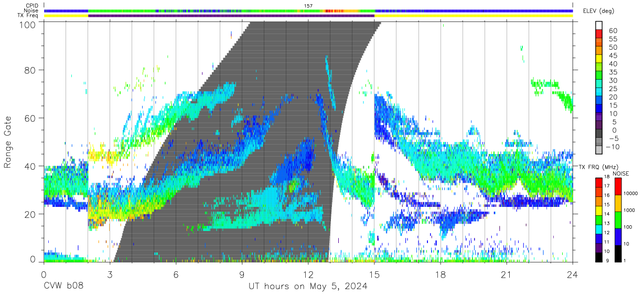Click the Range Gate axis tick '20'
This screenshot has height=297, width=644.
pos(31,214)
